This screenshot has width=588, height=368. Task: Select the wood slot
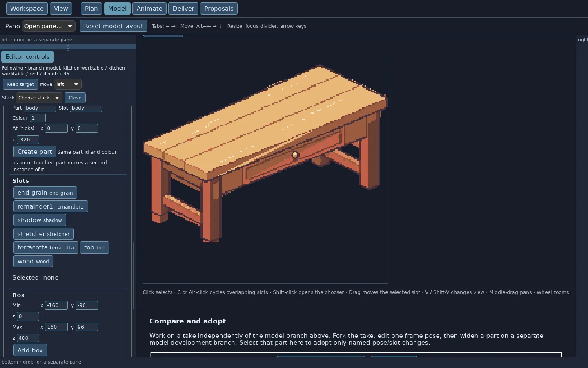[33, 261]
